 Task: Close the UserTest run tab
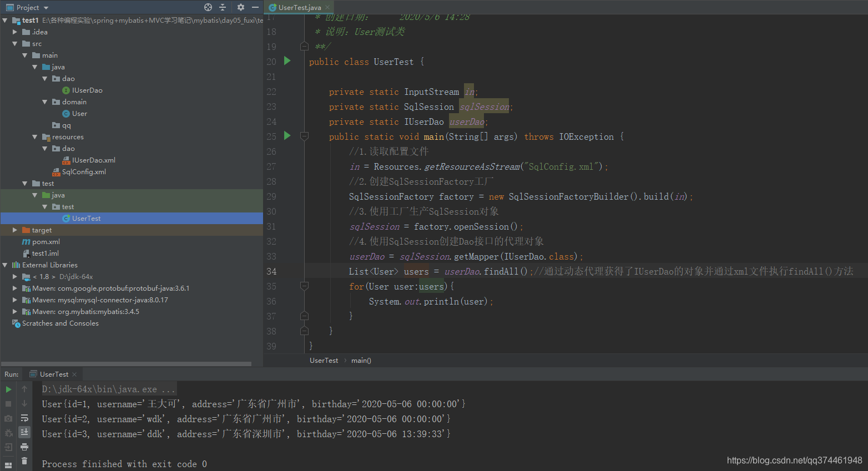[x=74, y=374]
